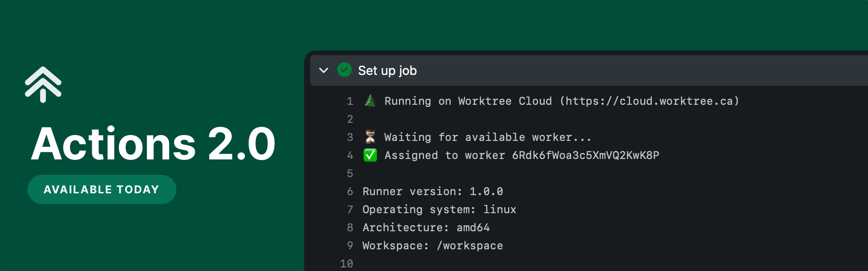
Task: Click log line number 3
Action: (x=350, y=137)
